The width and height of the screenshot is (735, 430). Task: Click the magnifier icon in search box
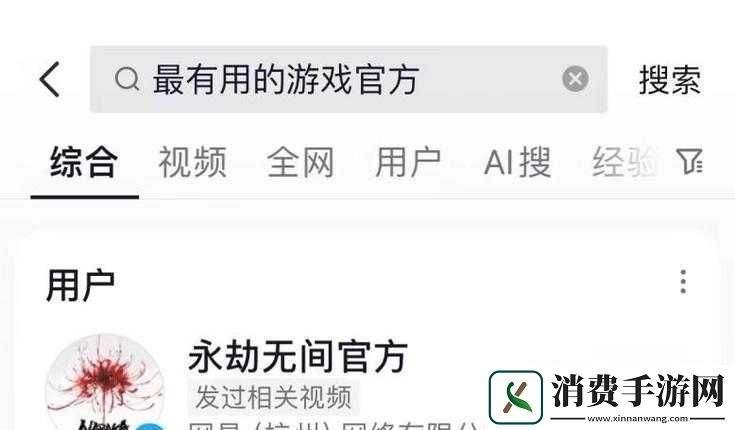click(127, 79)
